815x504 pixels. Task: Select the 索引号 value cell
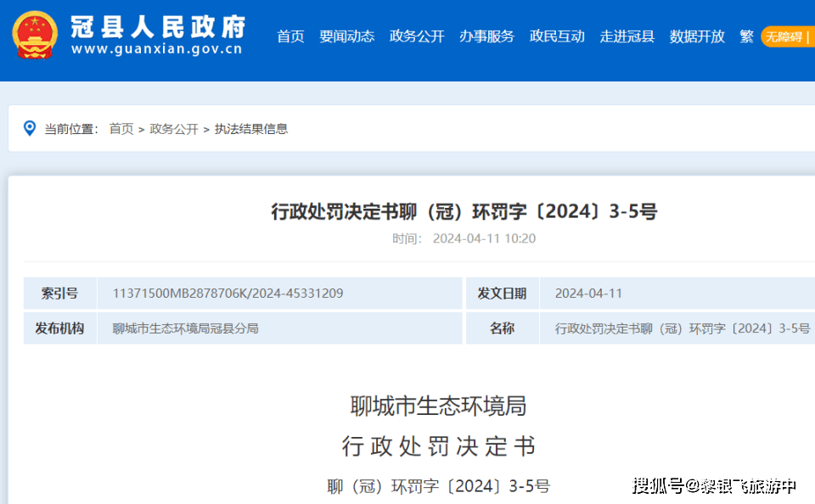click(x=227, y=293)
